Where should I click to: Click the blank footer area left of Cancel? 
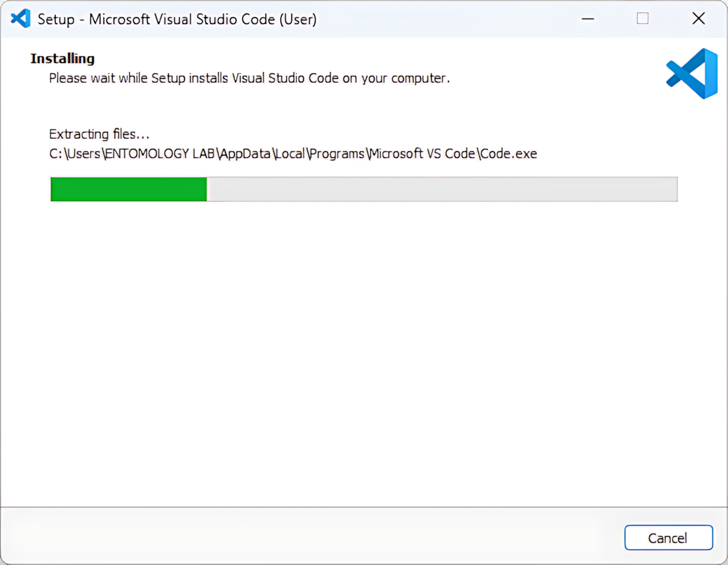304,537
